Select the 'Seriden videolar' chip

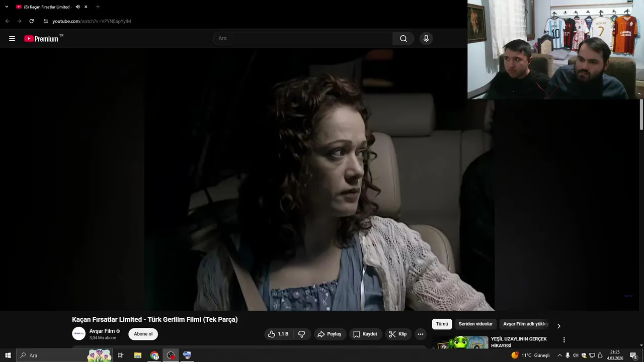(x=475, y=324)
